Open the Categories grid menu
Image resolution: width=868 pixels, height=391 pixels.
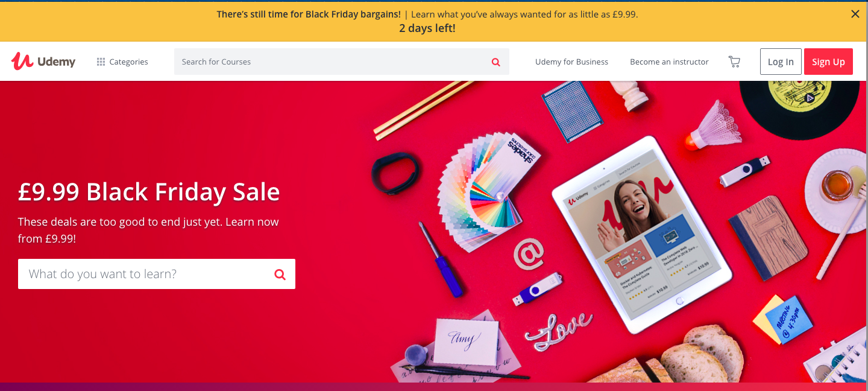(122, 62)
